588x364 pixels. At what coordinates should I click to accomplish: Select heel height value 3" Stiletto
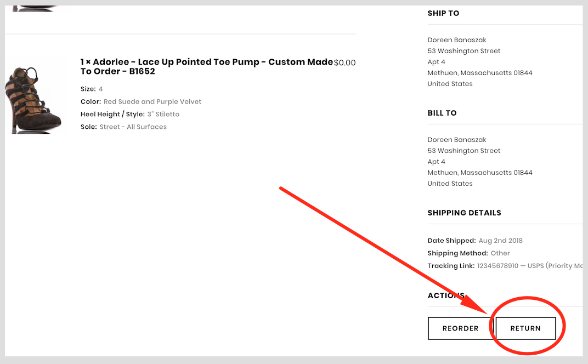pos(163,115)
